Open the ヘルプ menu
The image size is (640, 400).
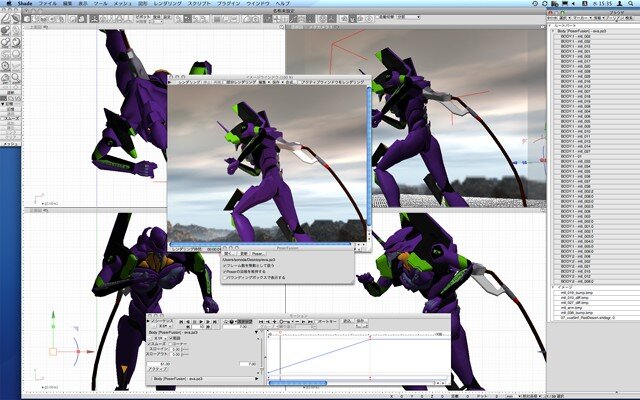(x=282, y=3)
